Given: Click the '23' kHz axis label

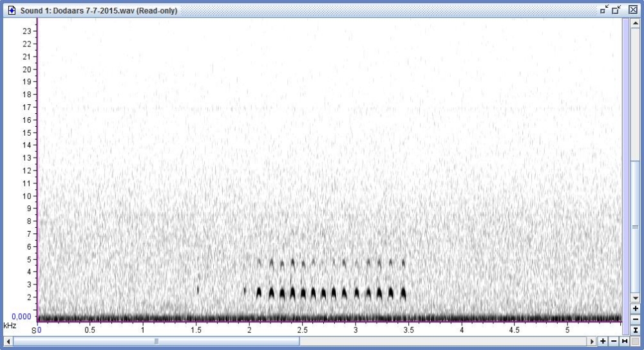Looking at the screenshot, I should [x=26, y=31].
